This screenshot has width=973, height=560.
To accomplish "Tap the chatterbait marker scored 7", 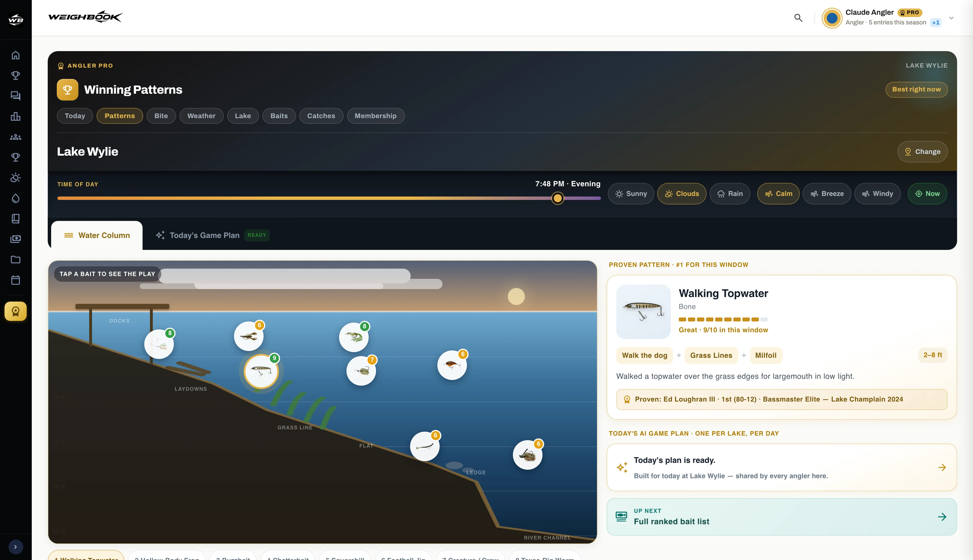I will (x=361, y=371).
